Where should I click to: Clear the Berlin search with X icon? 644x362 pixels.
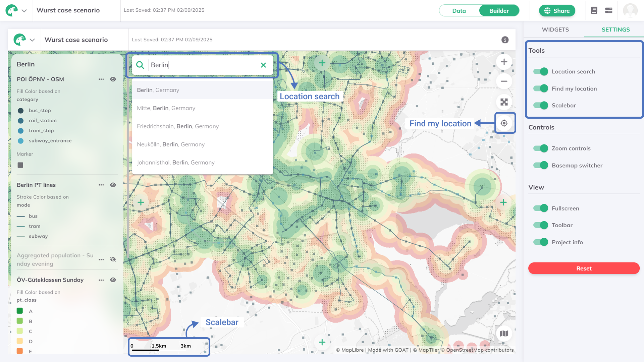(x=263, y=65)
